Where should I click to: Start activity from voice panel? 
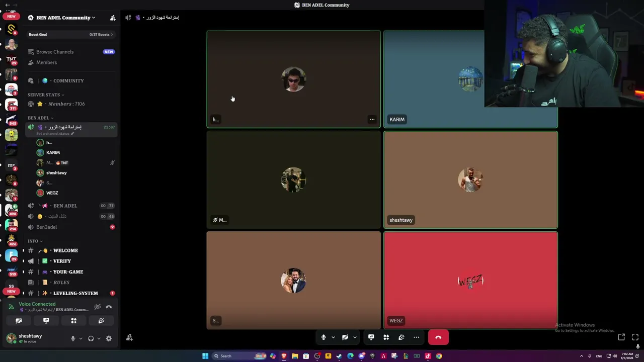[x=73, y=321]
